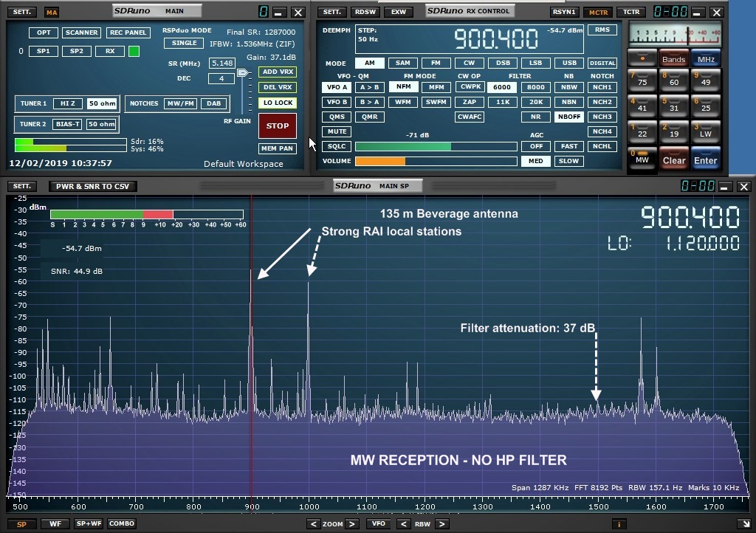Choose CW mode
Screen dimensions: 756x533
[x=469, y=63]
